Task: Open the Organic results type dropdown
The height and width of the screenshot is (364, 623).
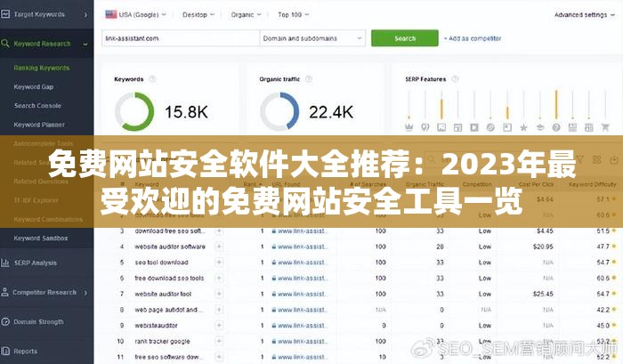Action: [246, 15]
